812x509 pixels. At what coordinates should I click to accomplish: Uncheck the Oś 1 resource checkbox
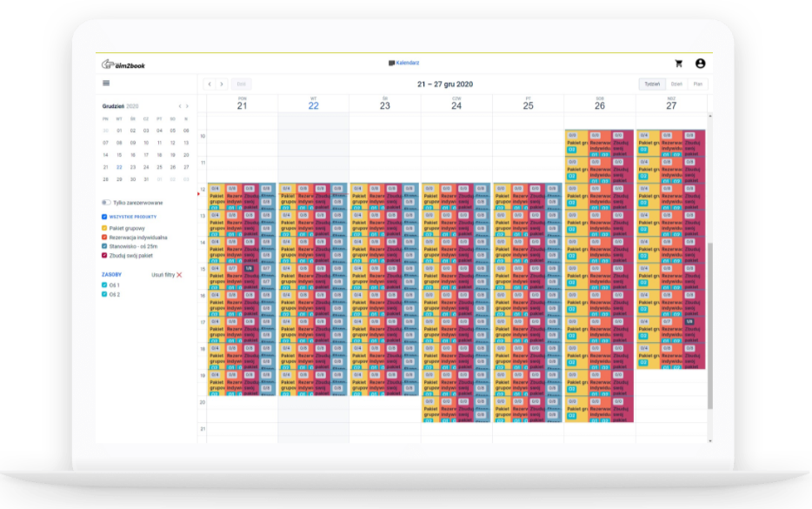coord(105,285)
